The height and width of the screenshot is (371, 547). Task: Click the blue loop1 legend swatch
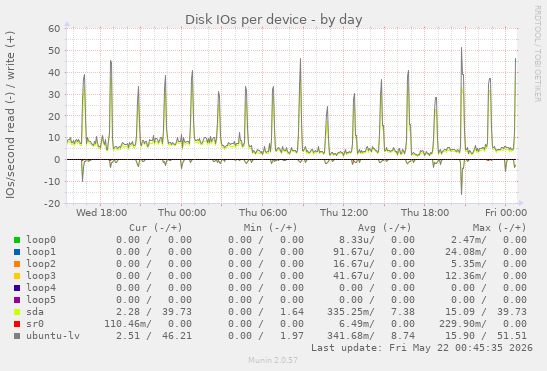(17, 252)
